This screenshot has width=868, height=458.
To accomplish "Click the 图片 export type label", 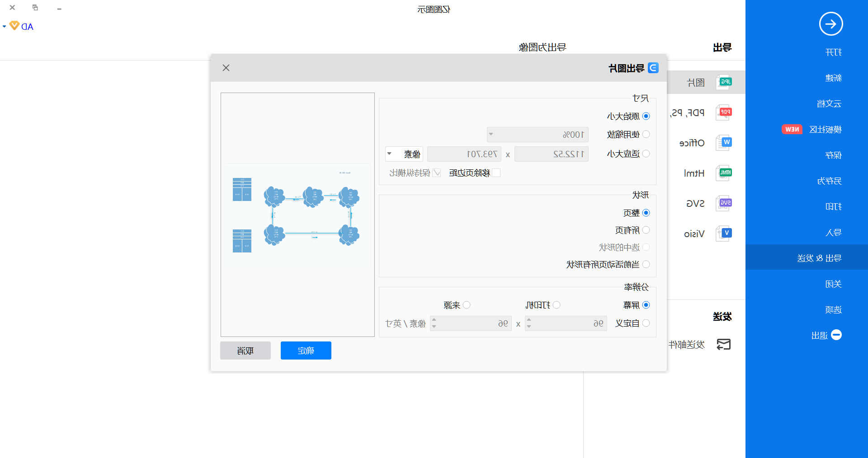I will (696, 83).
